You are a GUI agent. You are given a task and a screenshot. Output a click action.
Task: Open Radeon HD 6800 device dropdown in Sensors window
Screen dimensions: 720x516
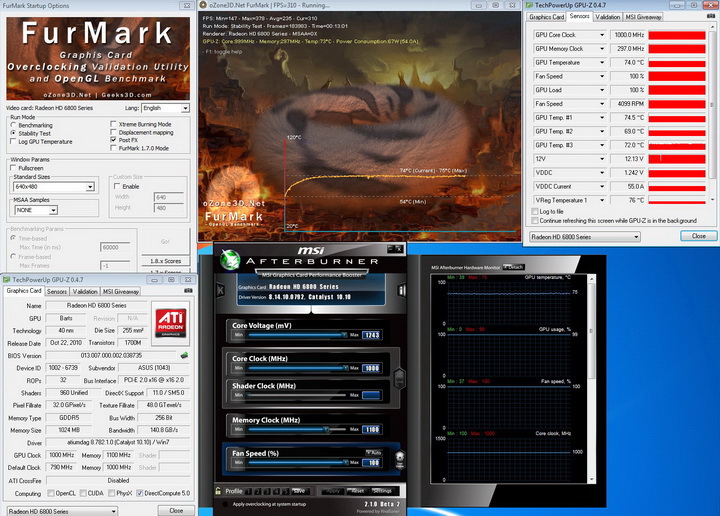pyautogui.click(x=585, y=237)
